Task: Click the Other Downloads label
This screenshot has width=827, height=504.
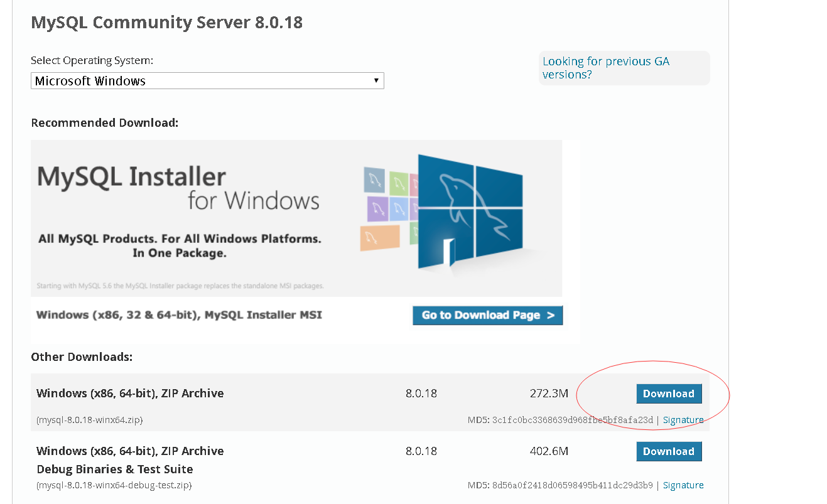Action: [x=82, y=357]
